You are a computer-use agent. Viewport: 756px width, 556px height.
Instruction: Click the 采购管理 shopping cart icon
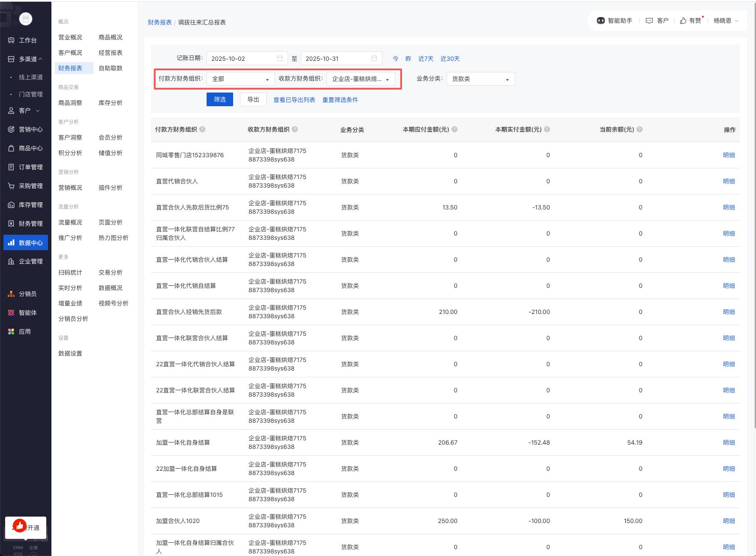11,186
